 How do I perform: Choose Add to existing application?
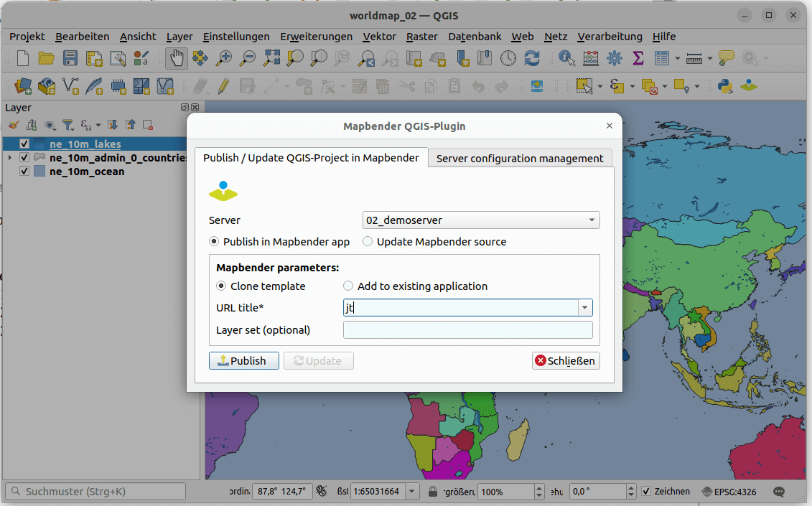tap(348, 286)
